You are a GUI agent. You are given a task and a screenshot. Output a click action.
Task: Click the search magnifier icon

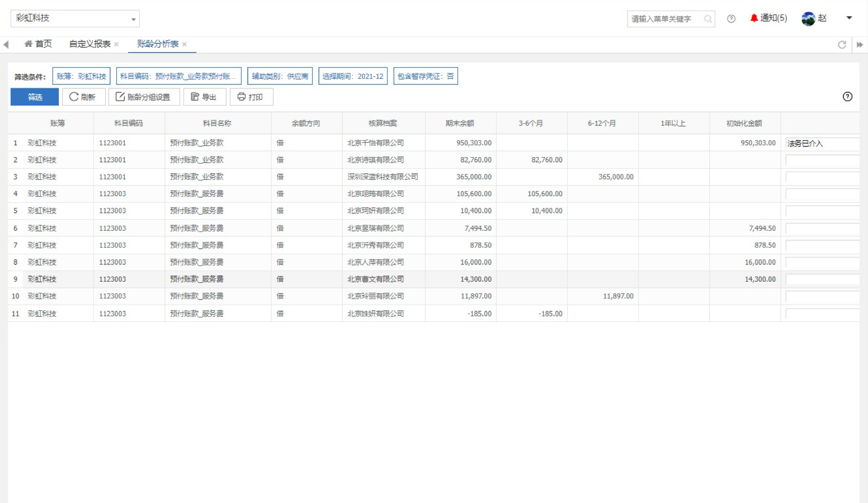click(708, 19)
